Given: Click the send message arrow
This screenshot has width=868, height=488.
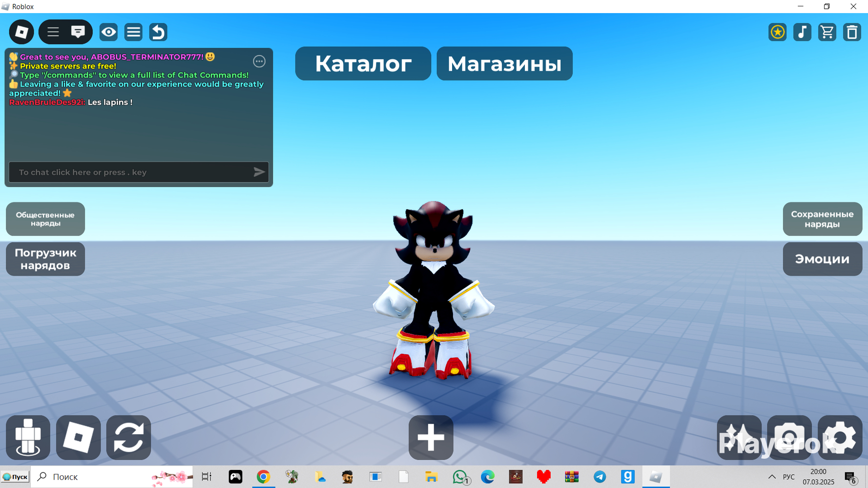Looking at the screenshot, I should (259, 172).
